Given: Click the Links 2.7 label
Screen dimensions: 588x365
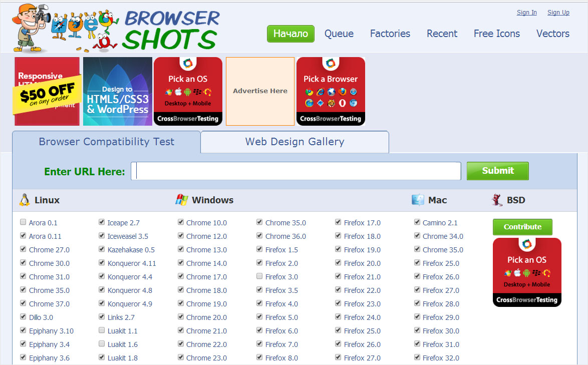Looking at the screenshot, I should [121, 317].
